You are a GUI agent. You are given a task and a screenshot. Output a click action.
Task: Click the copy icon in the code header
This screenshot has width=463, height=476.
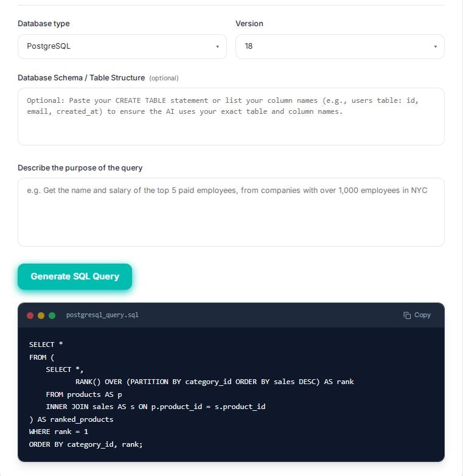(407, 315)
